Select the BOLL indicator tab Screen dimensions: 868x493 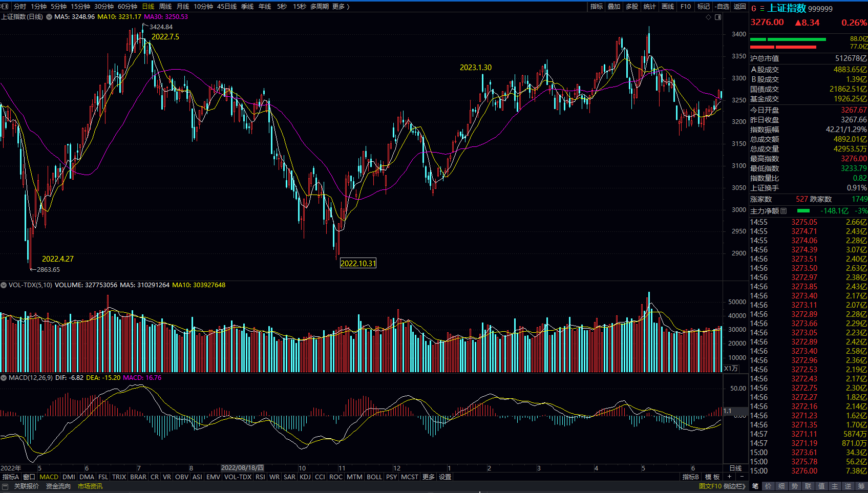pos(374,477)
